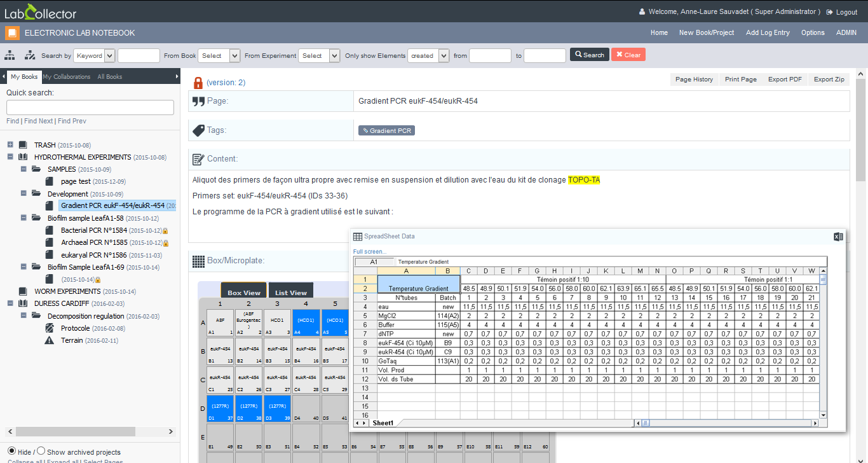
Task: Click the user profile icon beside Welcome
Action: pos(642,11)
